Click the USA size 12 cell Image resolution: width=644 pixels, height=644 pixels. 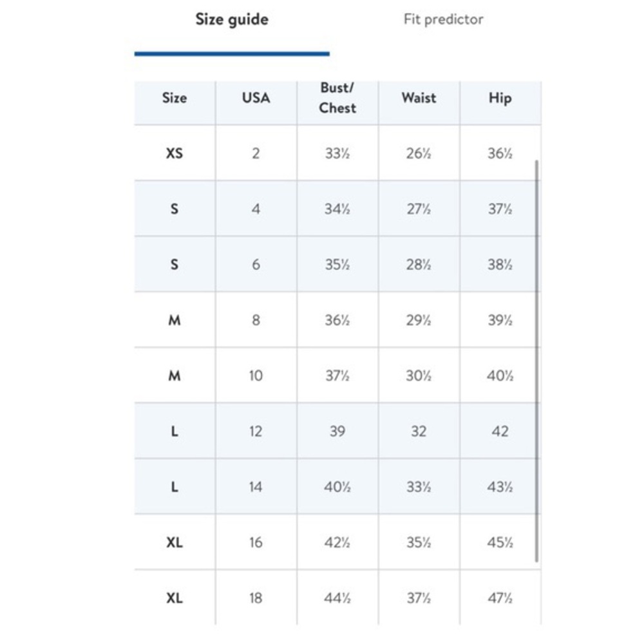[256, 431]
